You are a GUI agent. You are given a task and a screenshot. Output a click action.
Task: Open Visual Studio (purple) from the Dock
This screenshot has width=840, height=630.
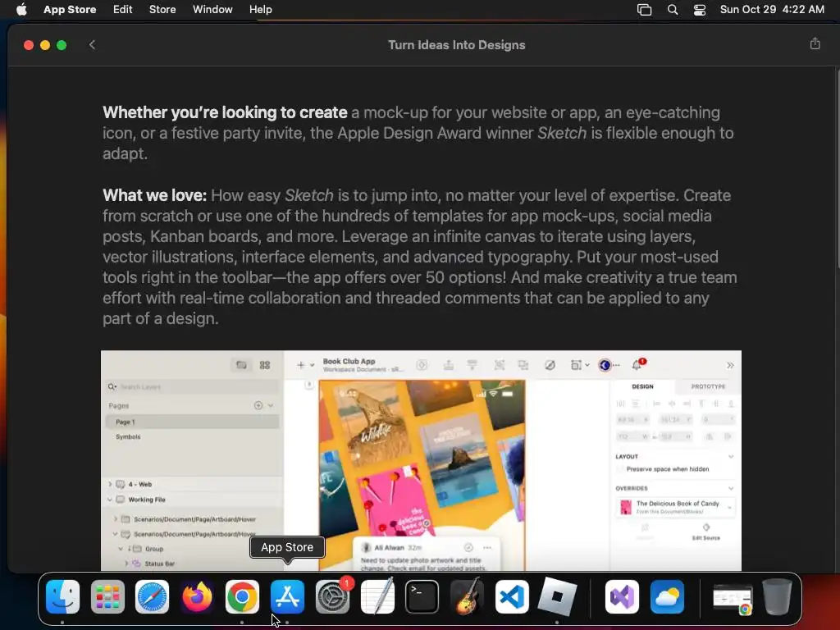pyautogui.click(x=622, y=596)
